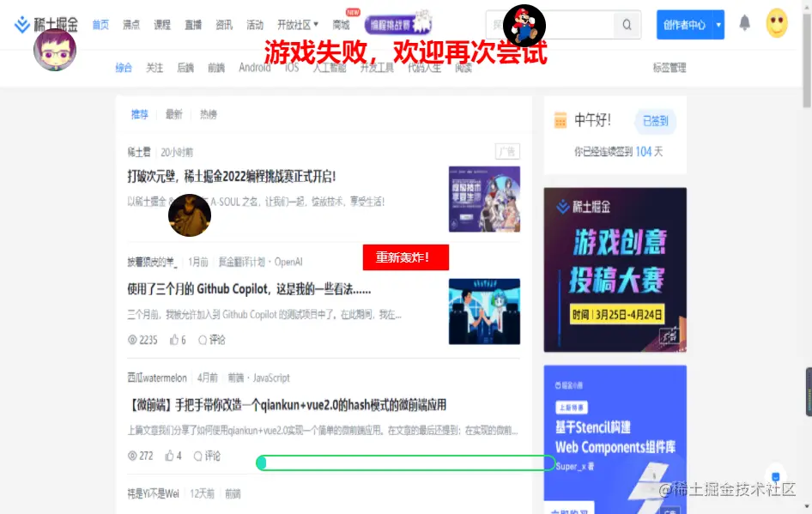Click the calendar sign-in icon
The height and width of the screenshot is (514, 812).
pos(561,120)
